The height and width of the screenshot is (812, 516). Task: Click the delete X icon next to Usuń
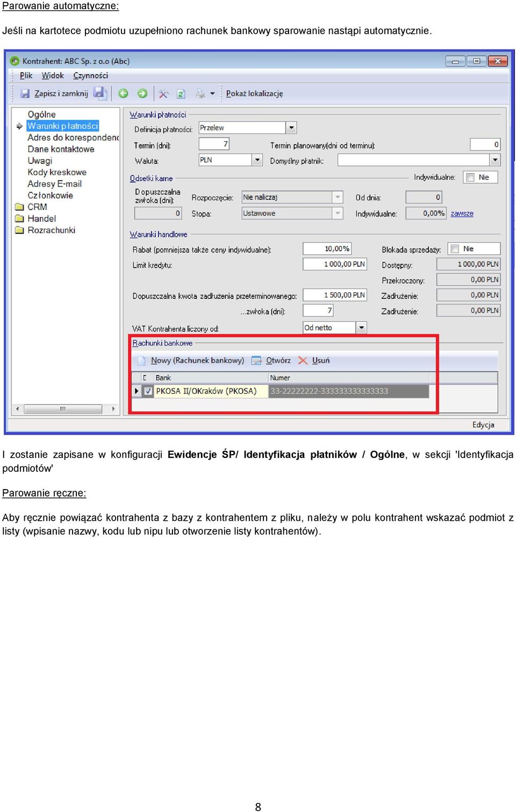tap(303, 361)
